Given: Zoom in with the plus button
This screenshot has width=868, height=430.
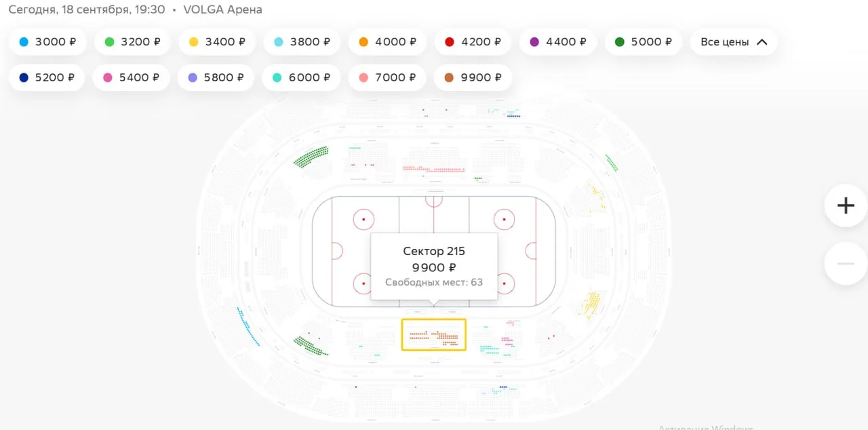Looking at the screenshot, I should 846,206.
